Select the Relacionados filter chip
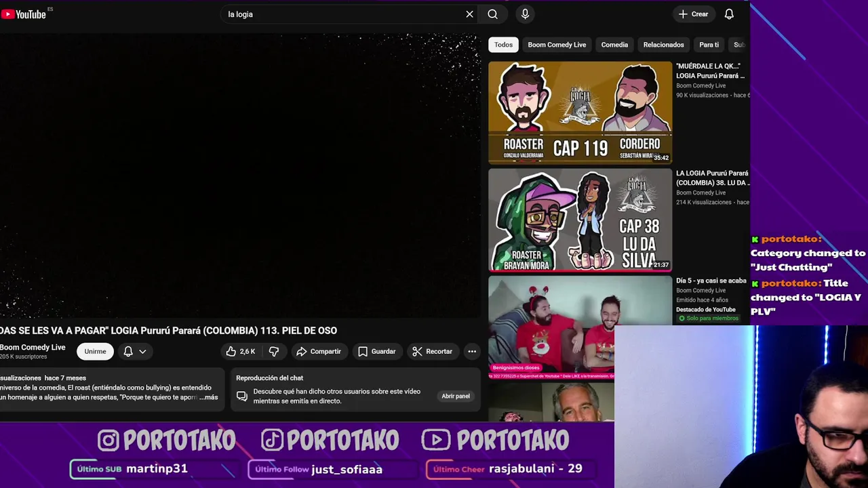This screenshot has height=488, width=868. (663, 45)
